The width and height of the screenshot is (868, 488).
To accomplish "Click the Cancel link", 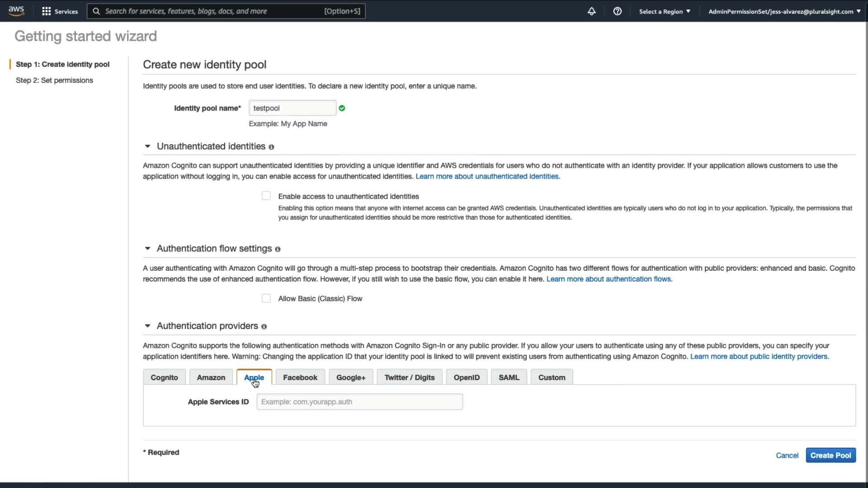I will coord(787,455).
